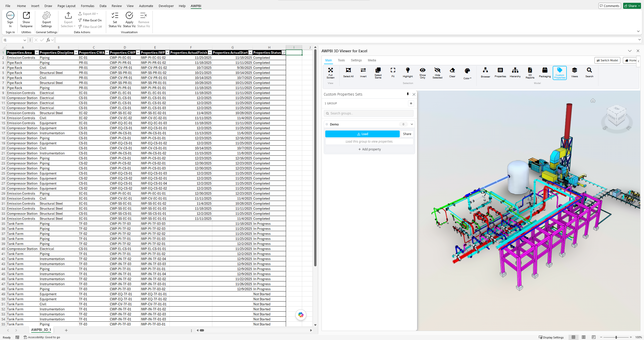Screen dimensions: 644x340
Task: Click Set Status Viz icon
Action: pos(115,16)
